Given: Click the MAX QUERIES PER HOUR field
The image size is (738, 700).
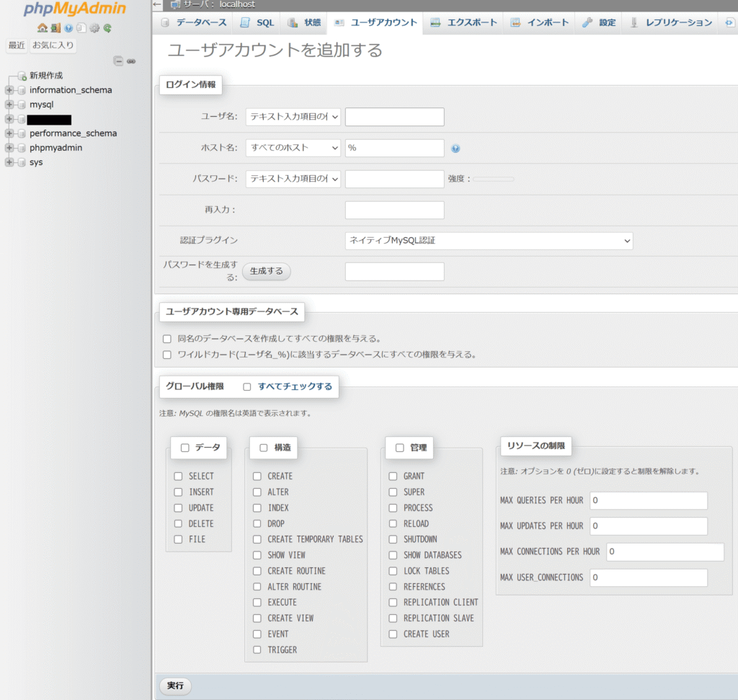Looking at the screenshot, I should coord(648,501).
